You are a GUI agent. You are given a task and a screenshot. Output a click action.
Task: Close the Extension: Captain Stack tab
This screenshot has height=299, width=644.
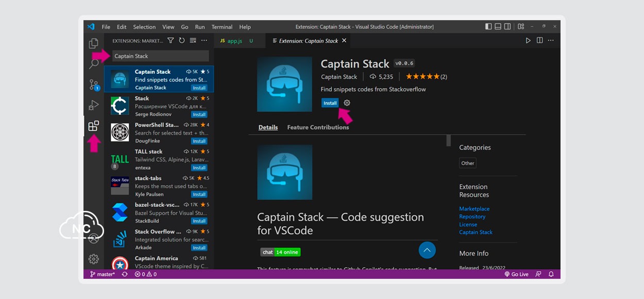pyautogui.click(x=344, y=41)
